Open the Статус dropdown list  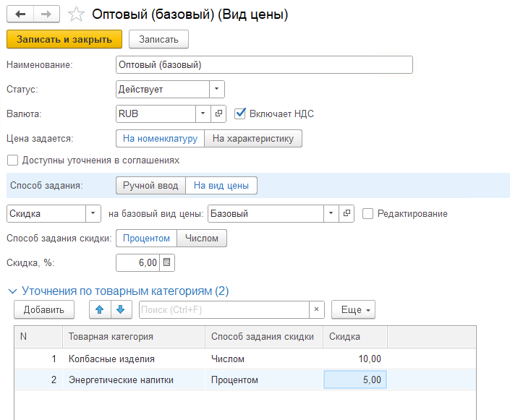click(217, 90)
